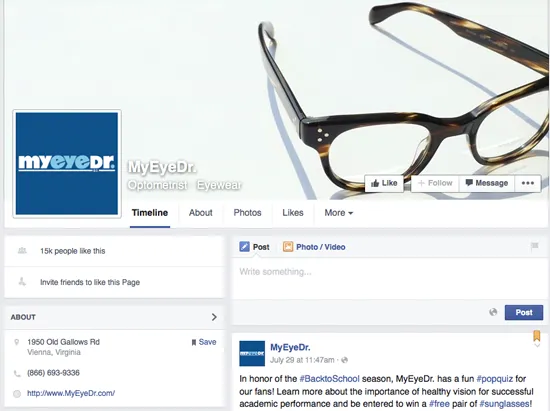Select the Post composer tab
The height and width of the screenshot is (411, 550).
click(255, 247)
